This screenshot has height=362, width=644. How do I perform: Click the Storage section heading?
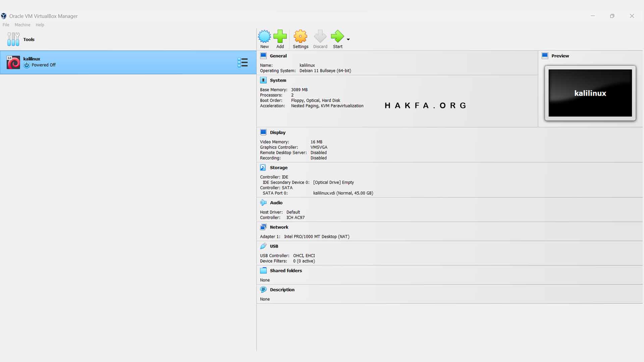[279, 168]
